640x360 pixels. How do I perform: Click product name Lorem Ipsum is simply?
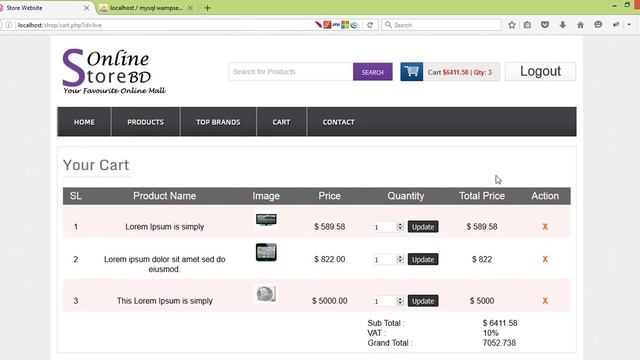tap(164, 227)
